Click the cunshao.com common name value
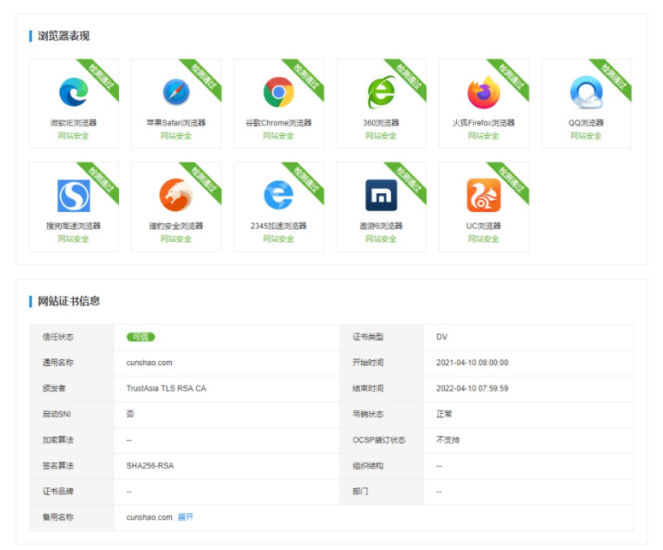Screen dimensions: 663x550 pyautogui.click(x=150, y=363)
